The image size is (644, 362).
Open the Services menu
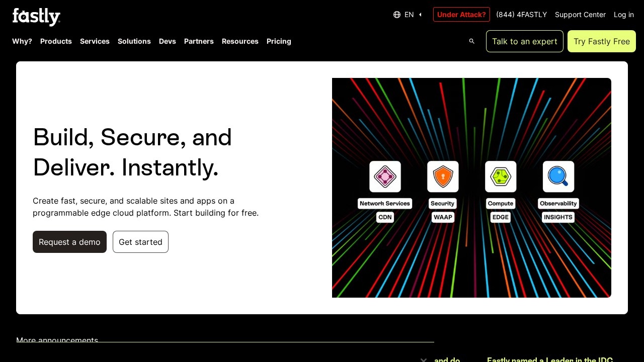click(95, 41)
